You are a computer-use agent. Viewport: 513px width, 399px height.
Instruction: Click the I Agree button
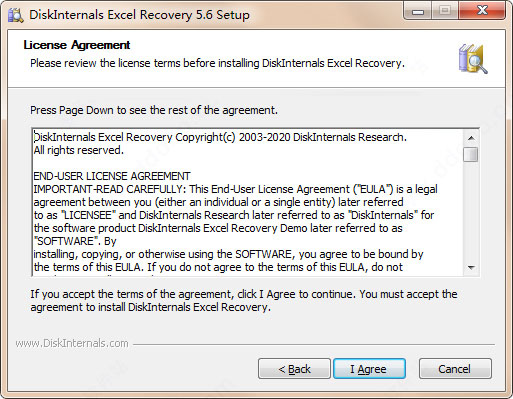369,369
